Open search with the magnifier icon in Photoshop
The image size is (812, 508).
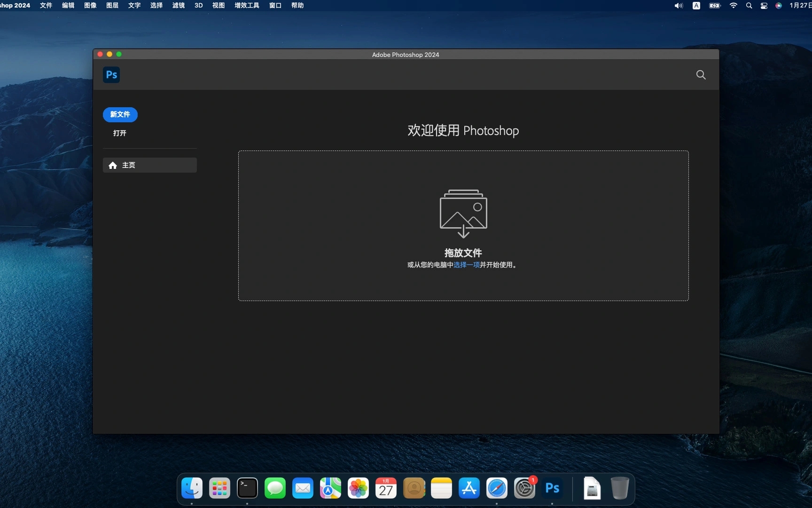[x=701, y=75]
